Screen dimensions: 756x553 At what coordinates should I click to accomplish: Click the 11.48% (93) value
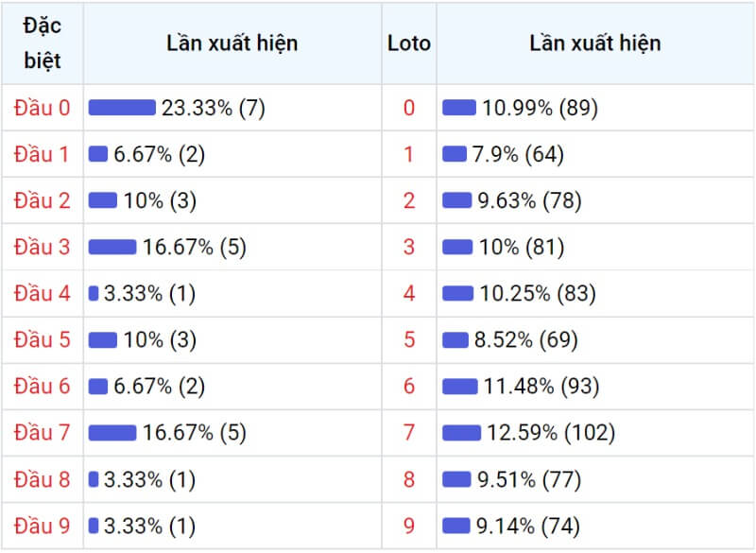click(x=541, y=387)
